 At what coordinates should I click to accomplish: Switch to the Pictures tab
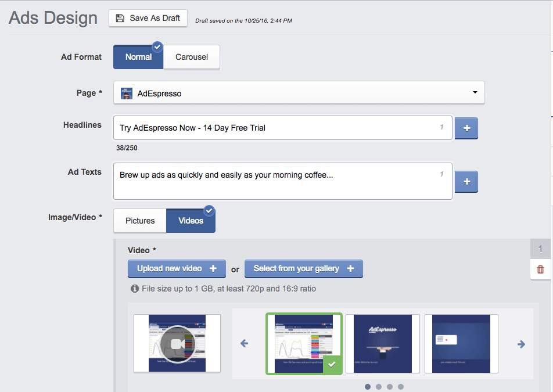[x=140, y=221]
